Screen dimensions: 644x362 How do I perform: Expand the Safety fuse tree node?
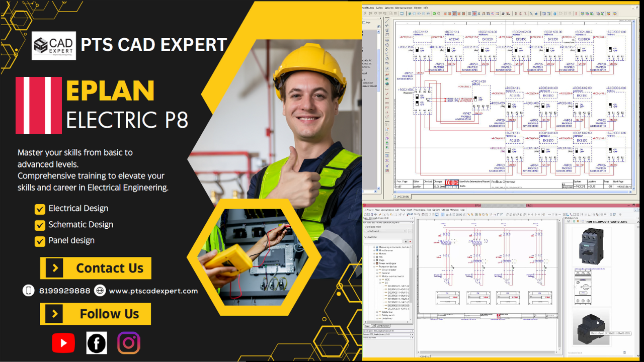[377, 312]
